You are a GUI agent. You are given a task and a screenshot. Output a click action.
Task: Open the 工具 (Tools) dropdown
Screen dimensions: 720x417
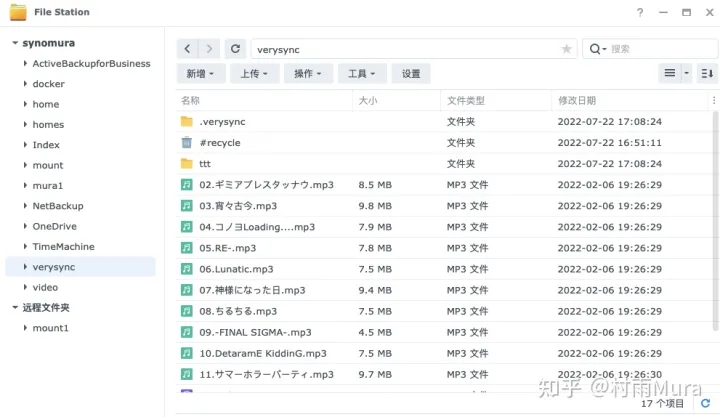tap(362, 73)
